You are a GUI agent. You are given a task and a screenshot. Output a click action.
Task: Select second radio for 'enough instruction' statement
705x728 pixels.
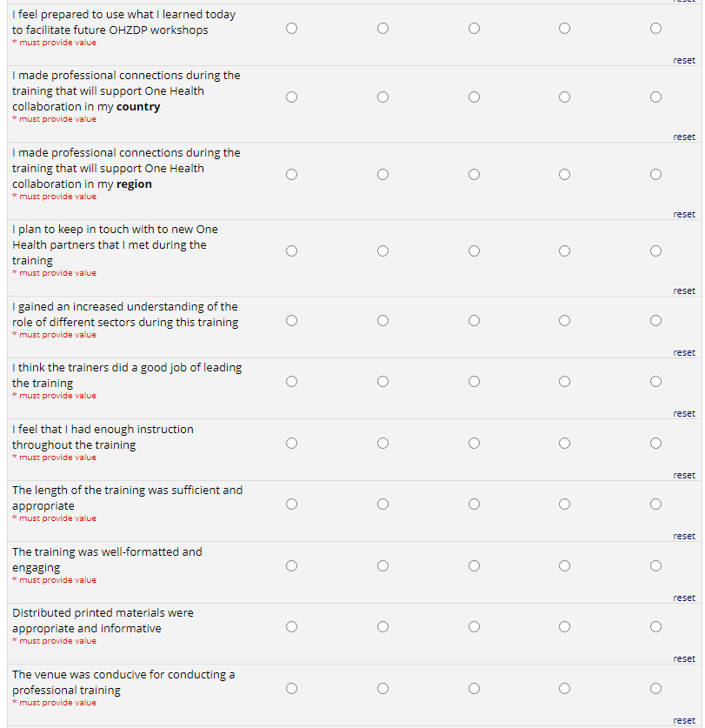[x=382, y=443]
